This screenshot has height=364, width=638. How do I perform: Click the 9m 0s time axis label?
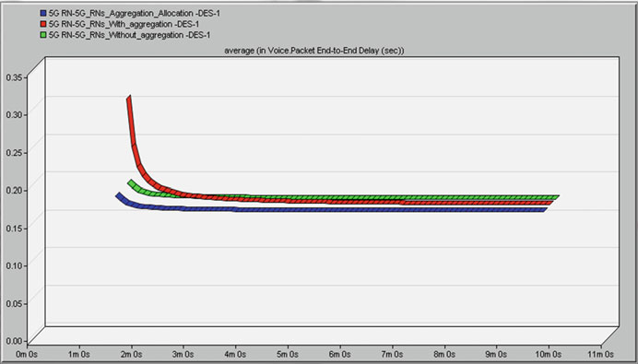[x=496, y=354]
